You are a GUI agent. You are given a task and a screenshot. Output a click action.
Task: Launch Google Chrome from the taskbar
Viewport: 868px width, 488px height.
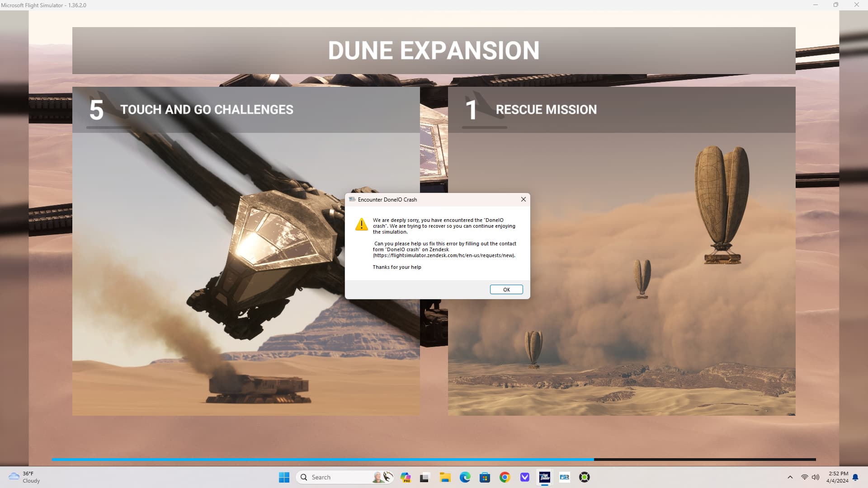pos(505,477)
